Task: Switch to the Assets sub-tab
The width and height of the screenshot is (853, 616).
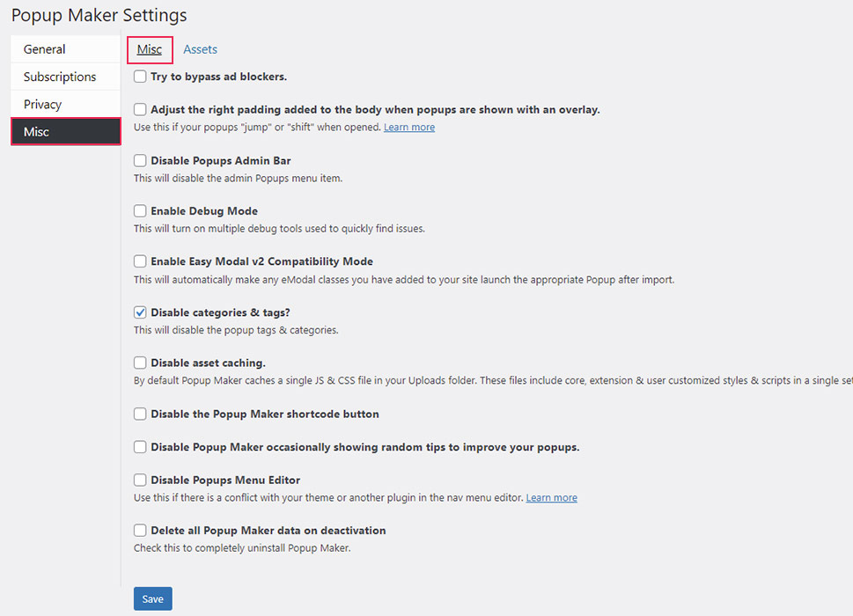Action: (200, 49)
